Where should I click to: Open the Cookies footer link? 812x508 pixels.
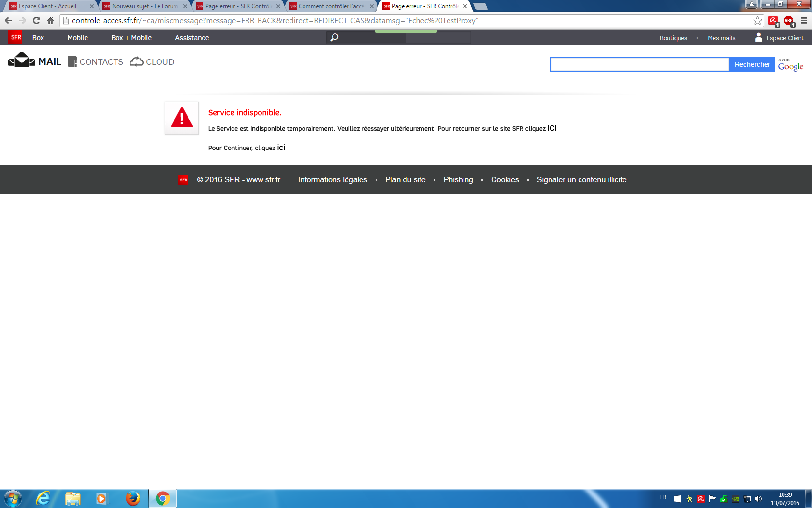505,180
